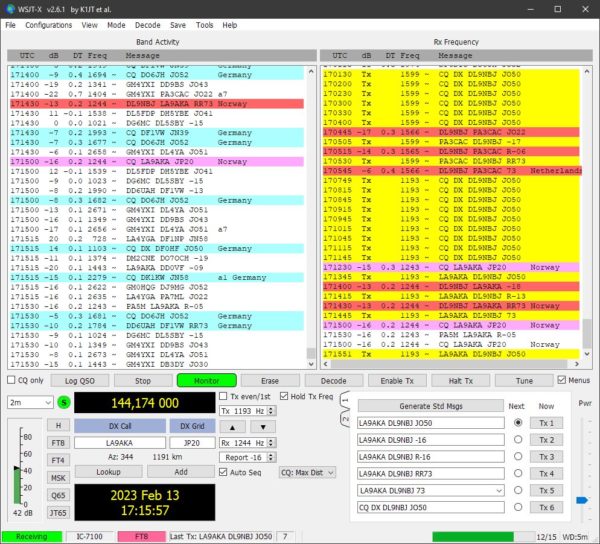
Task: Click the WSJT-X globe icon in title bar
Action: pos(9,9)
